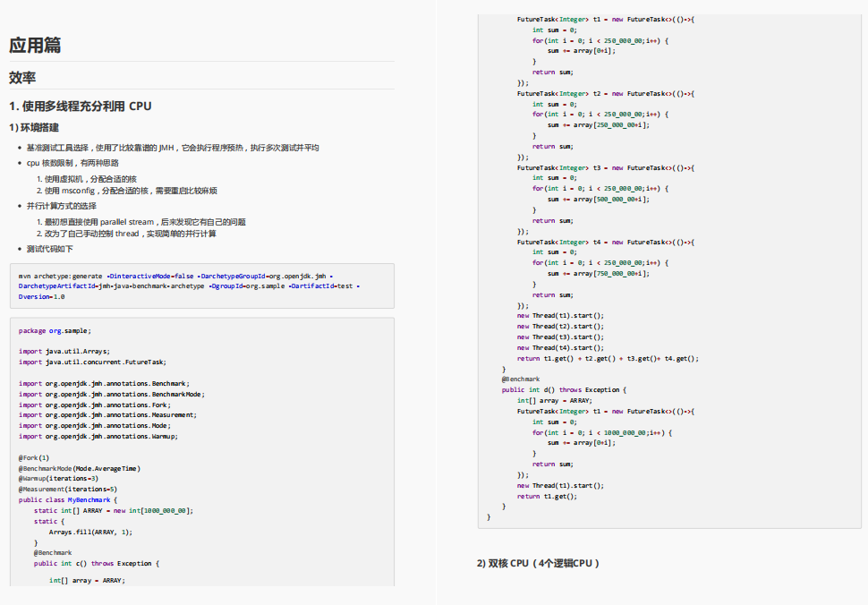
Task: Click the heading 应用篇
Action: (x=35, y=46)
